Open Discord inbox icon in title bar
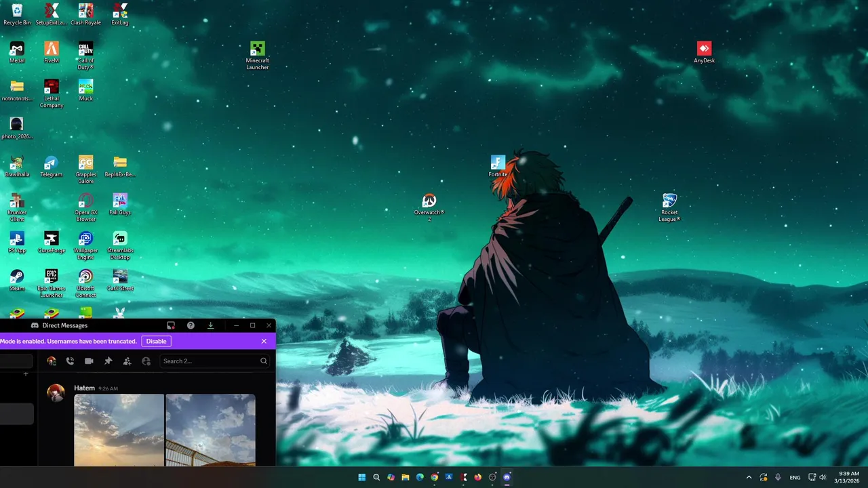 (171, 325)
